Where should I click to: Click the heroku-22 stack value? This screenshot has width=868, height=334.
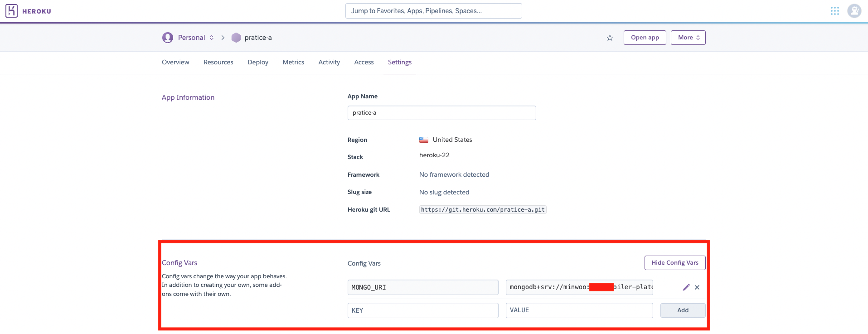point(434,155)
